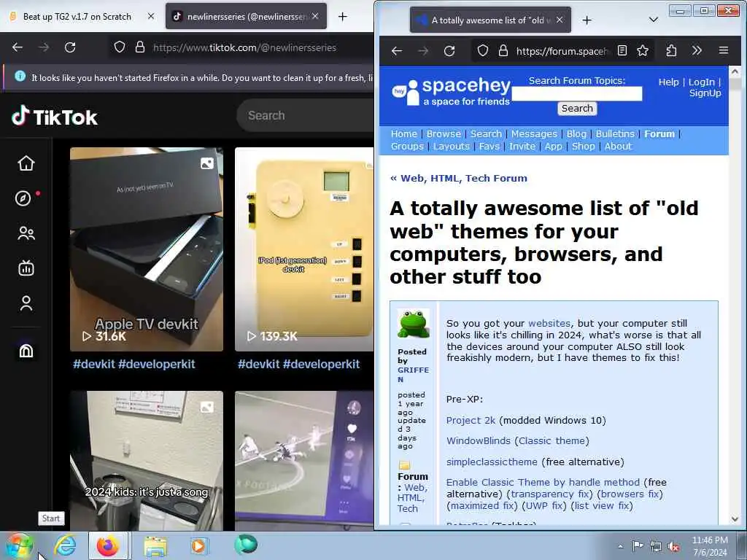This screenshot has height=560, width=747.
Task: Open the Apple TV devkit video
Action: [146, 249]
